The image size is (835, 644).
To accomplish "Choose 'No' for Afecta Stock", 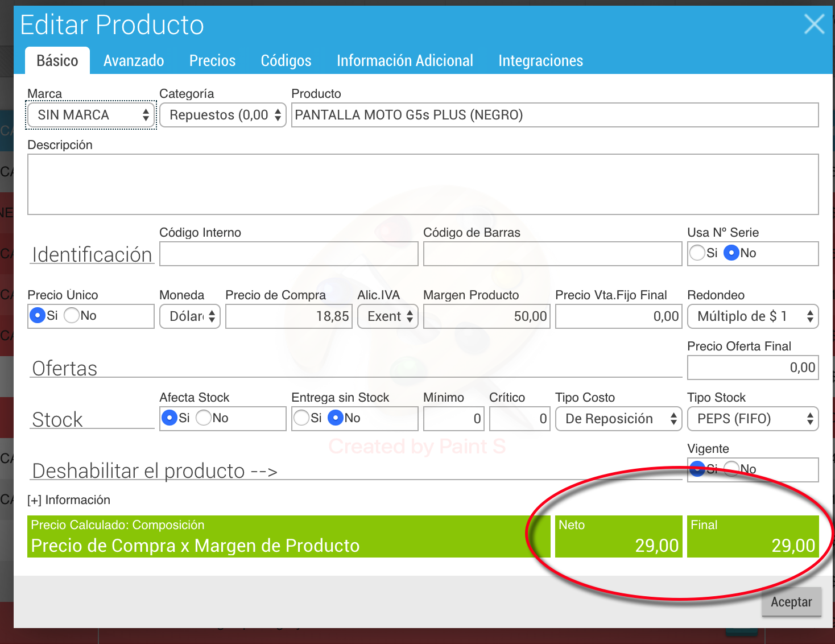I will point(204,418).
